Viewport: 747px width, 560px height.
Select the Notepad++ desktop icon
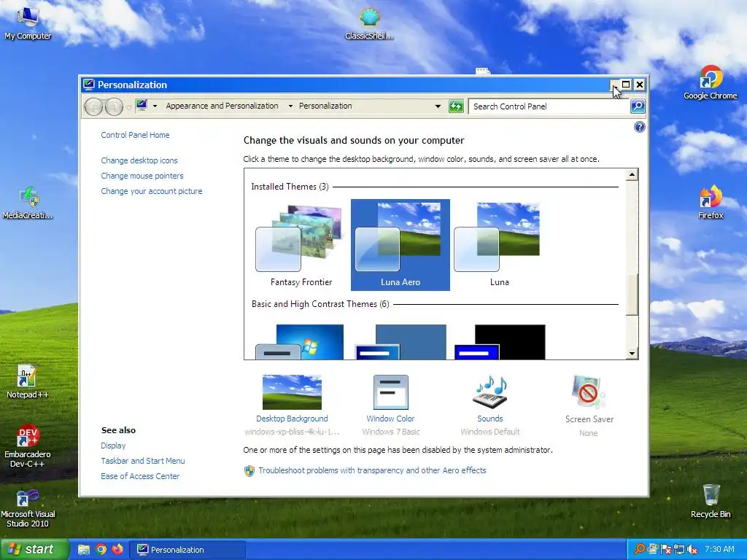tap(28, 381)
